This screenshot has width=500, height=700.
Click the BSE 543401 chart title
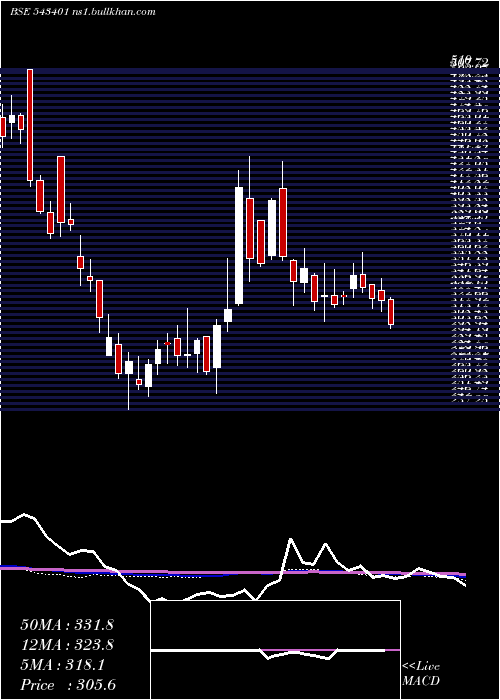click(x=83, y=12)
